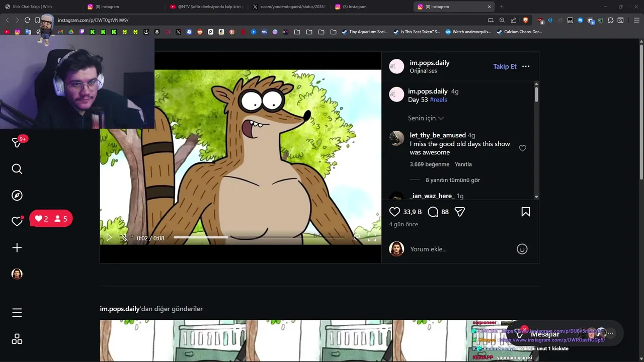Open first thumbnail under im.pops.daily posts
Viewport: 644px width, 362px height.
coord(173,341)
